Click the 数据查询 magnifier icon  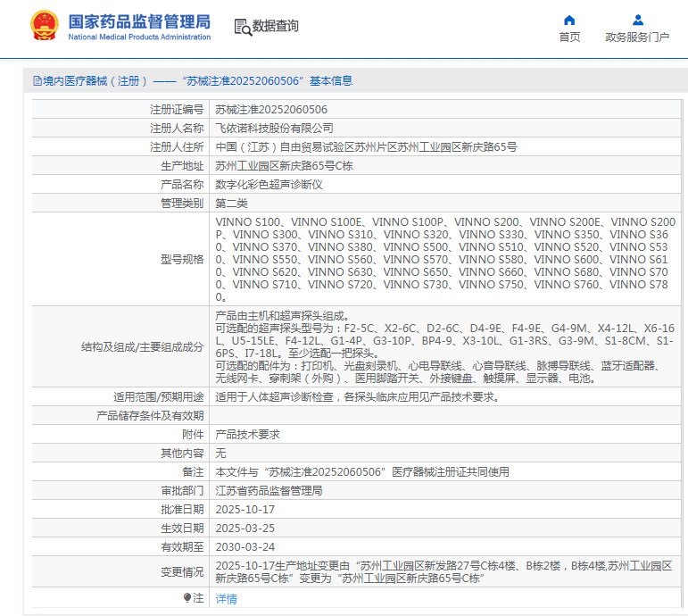pyautogui.click(x=242, y=27)
